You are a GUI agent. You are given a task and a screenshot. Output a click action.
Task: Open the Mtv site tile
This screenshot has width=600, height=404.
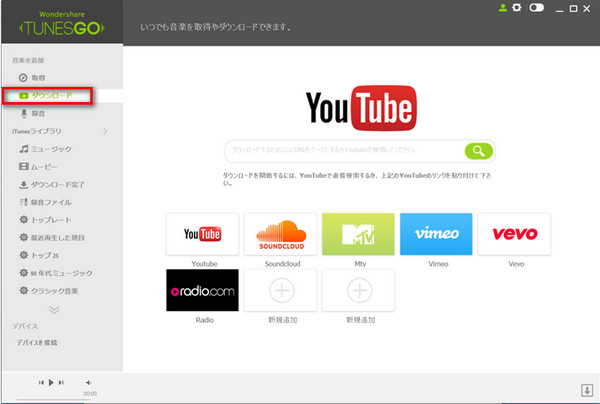[358, 234]
